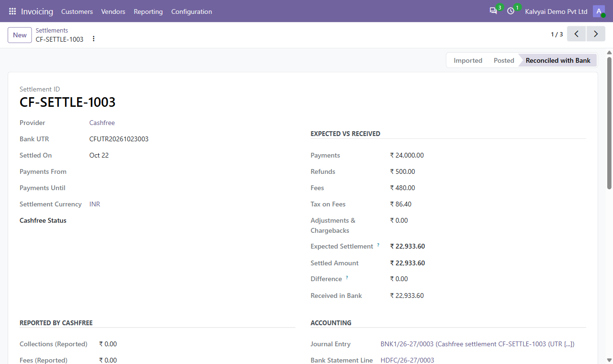Viewport: 613px width, 364px height.
Task: Click the Payments From empty field
Action: point(192,171)
